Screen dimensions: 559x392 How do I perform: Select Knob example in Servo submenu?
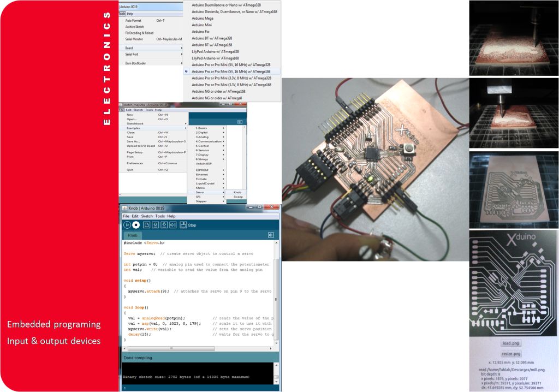pyautogui.click(x=237, y=192)
